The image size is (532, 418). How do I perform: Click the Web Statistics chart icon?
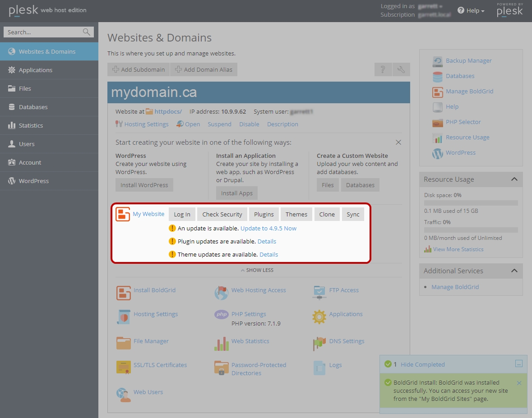coord(221,344)
